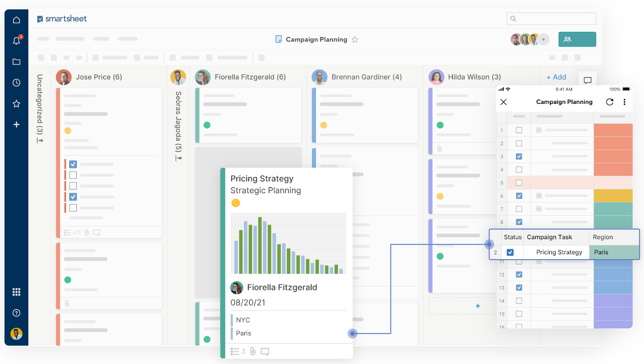
Task: Check the Status box for Pricing Strategy row
Action: [510, 252]
